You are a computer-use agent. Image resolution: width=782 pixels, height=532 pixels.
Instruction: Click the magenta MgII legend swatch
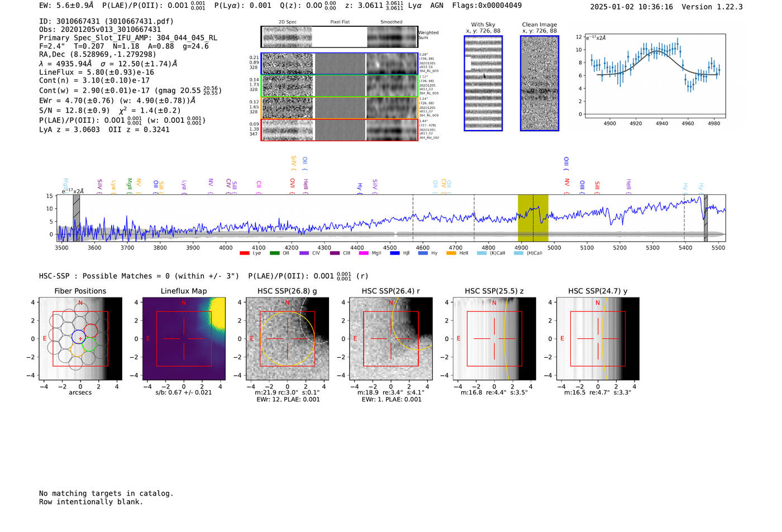click(364, 253)
